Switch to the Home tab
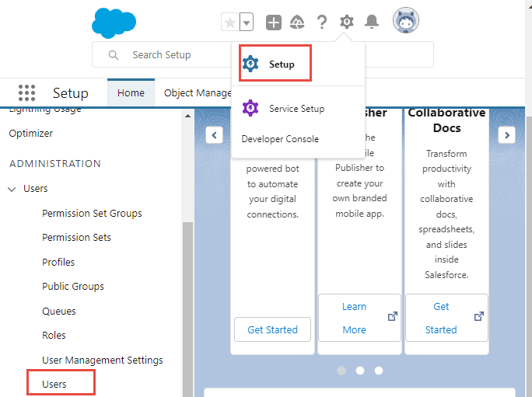 tap(131, 92)
